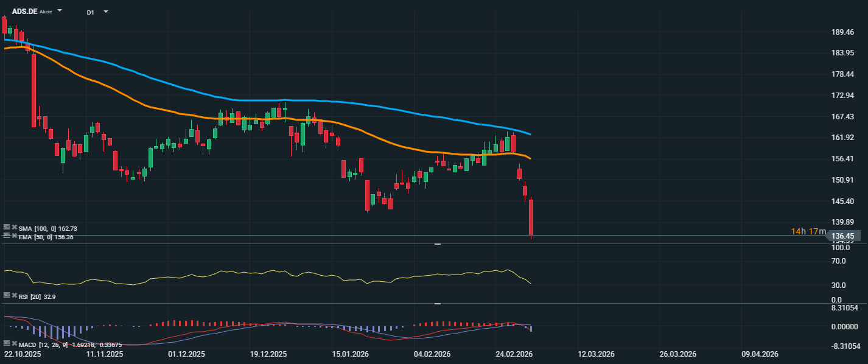Remove the EMA 50 indicator with X
This screenshot has width=868, height=364.
[x=14, y=236]
